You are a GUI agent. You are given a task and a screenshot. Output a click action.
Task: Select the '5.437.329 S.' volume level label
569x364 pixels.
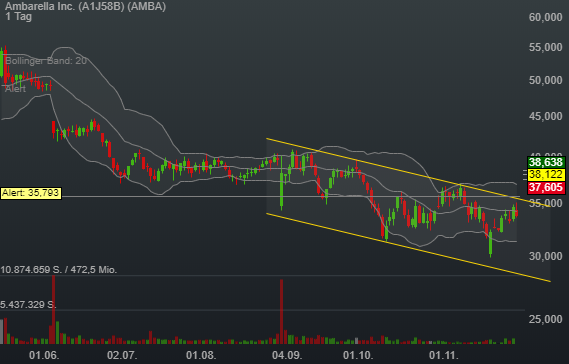28,304
